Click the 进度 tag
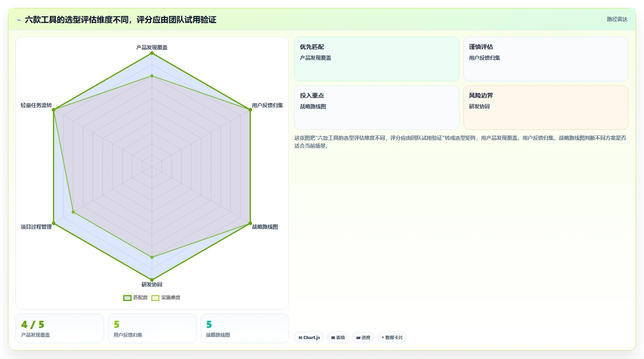The width and height of the screenshot is (644, 359). (363, 337)
